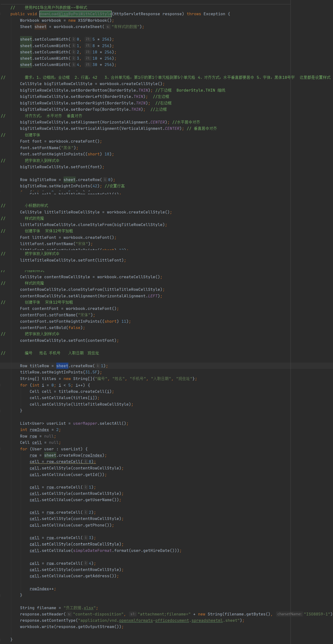This screenshot has width=333, height=644.
Task: Click contentRowCellStyle.cloneStyleFrom(littleTitleRowCellStyle) line
Action: click(x=92, y=290)
